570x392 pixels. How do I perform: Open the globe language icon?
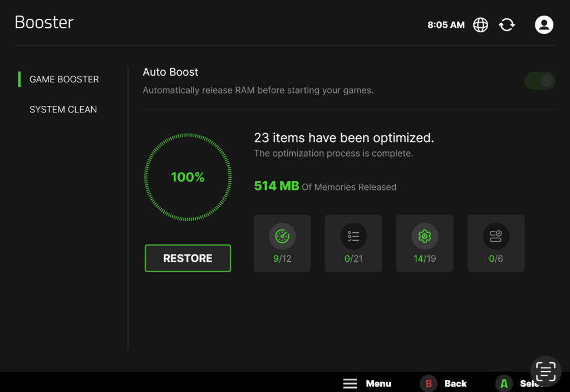click(x=480, y=24)
